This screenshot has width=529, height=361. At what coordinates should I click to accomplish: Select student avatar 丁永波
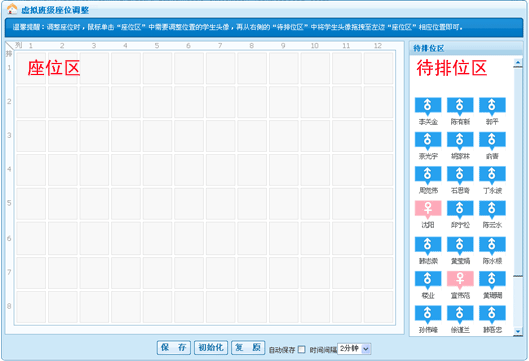click(492, 174)
